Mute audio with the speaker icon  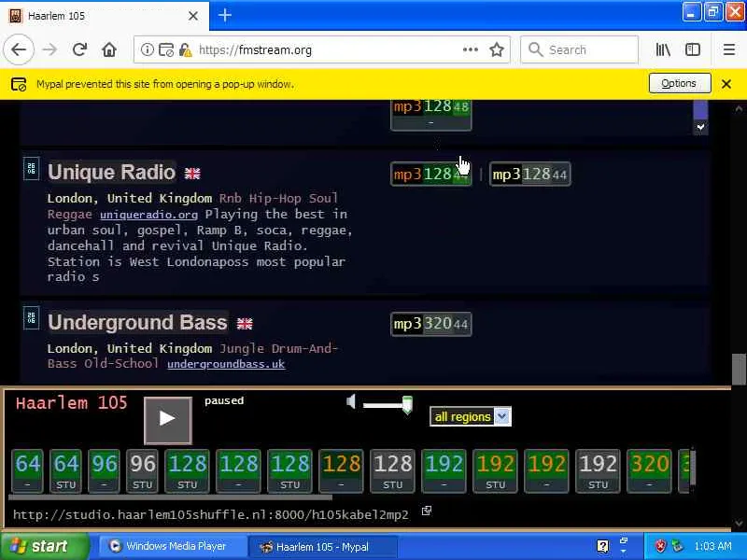pos(351,402)
